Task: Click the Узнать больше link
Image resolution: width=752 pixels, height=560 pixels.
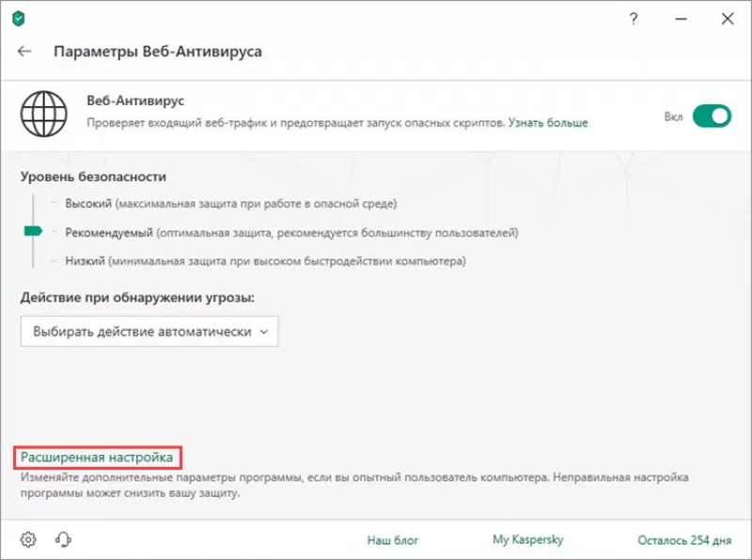Action: [x=548, y=123]
